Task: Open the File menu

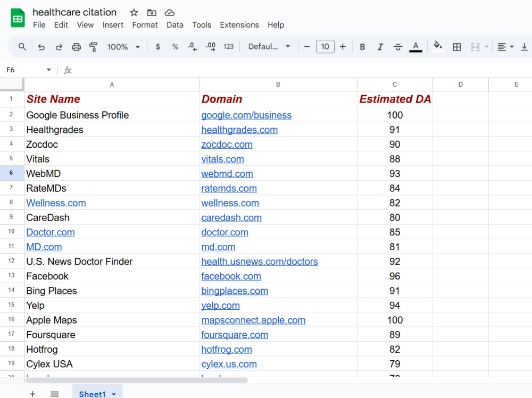Action: point(39,25)
